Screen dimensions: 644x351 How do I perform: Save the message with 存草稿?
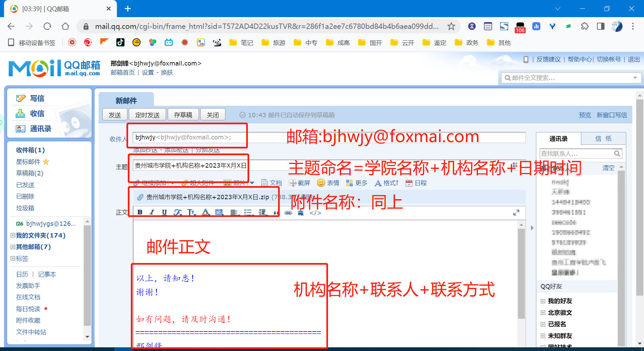point(183,115)
